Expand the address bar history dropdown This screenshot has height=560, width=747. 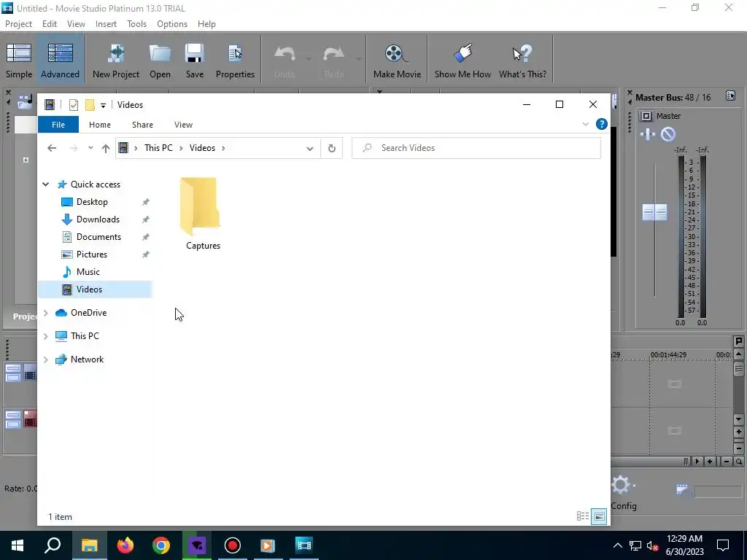309,148
